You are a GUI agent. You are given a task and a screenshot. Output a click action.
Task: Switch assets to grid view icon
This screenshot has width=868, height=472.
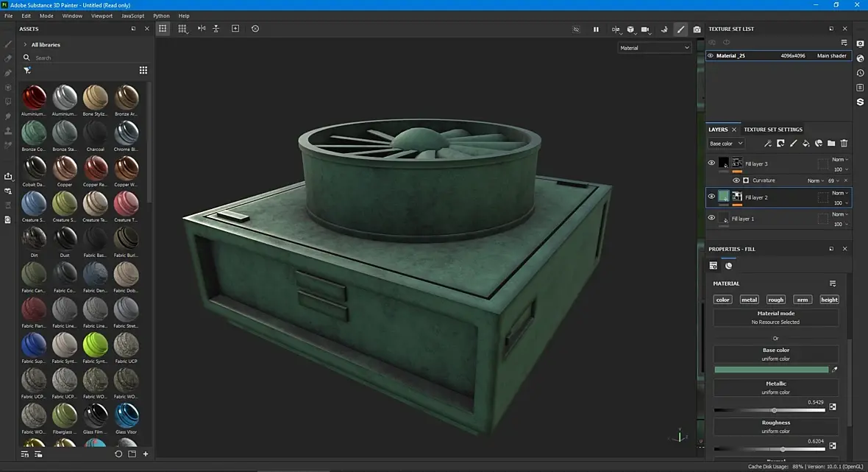143,71
